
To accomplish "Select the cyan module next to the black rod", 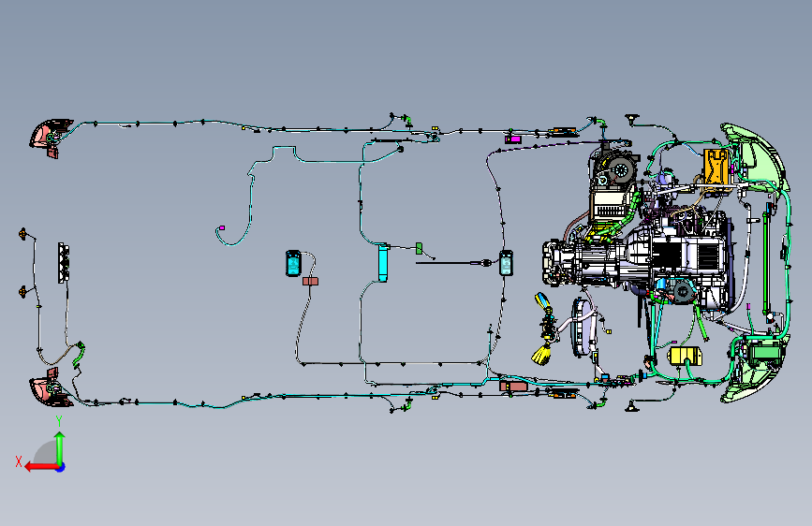I will click(506, 263).
